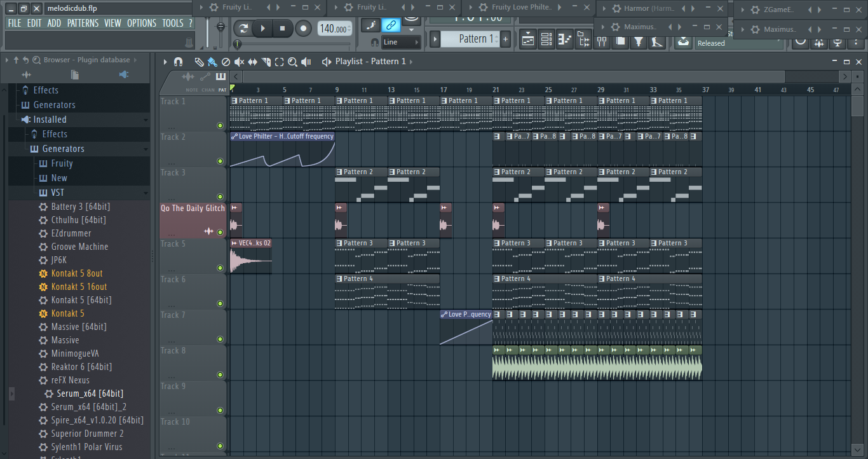Screen dimensions: 868x459
Task: Open the Playlist options menu arrow
Action: pos(165,62)
